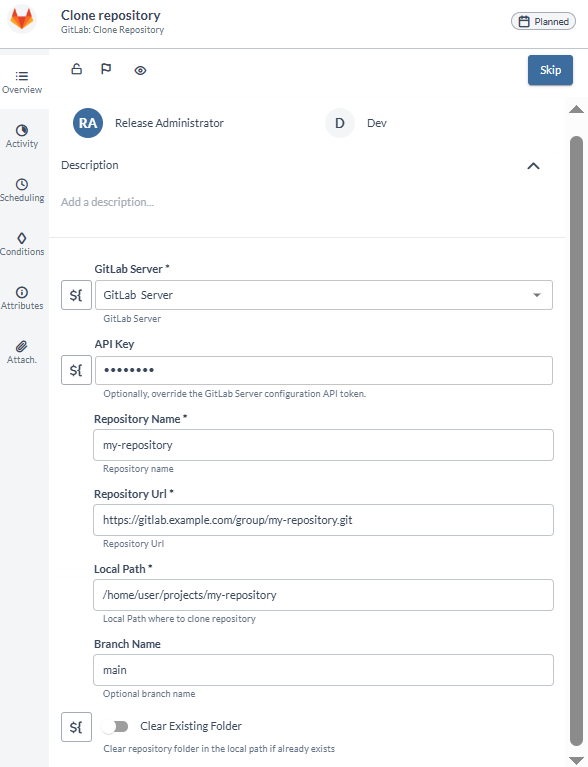588x767 pixels.
Task: Switch to the Attach. tab
Action: 22,352
